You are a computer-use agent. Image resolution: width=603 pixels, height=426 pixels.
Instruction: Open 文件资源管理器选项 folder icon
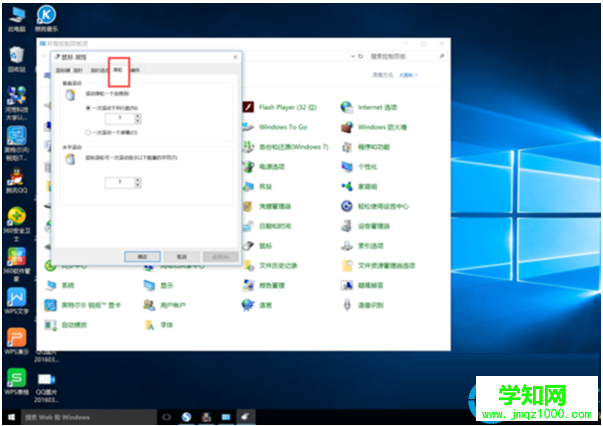pyautogui.click(x=346, y=265)
